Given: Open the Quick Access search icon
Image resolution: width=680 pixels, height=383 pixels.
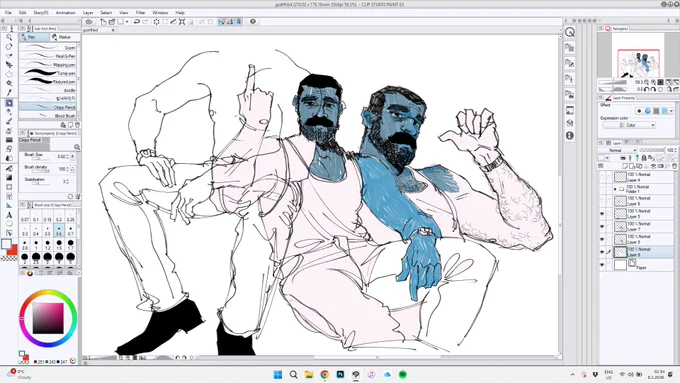Looking at the screenshot, I should pos(570,32).
